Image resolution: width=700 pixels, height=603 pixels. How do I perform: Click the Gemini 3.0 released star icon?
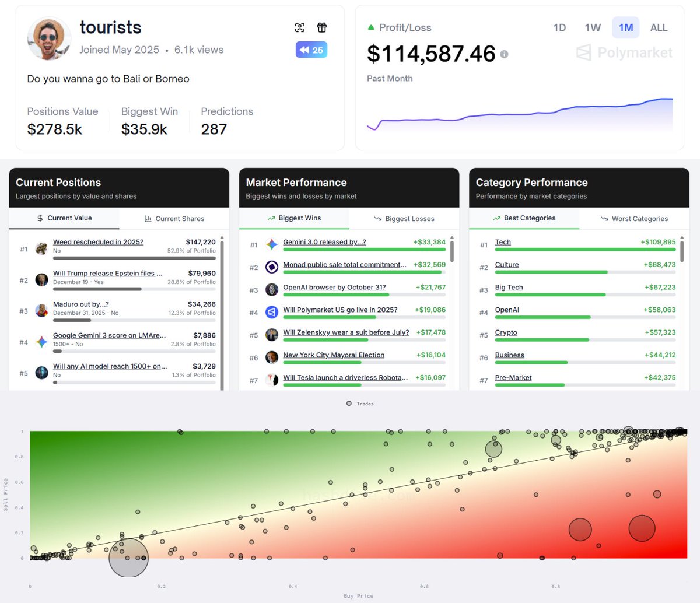pos(272,244)
